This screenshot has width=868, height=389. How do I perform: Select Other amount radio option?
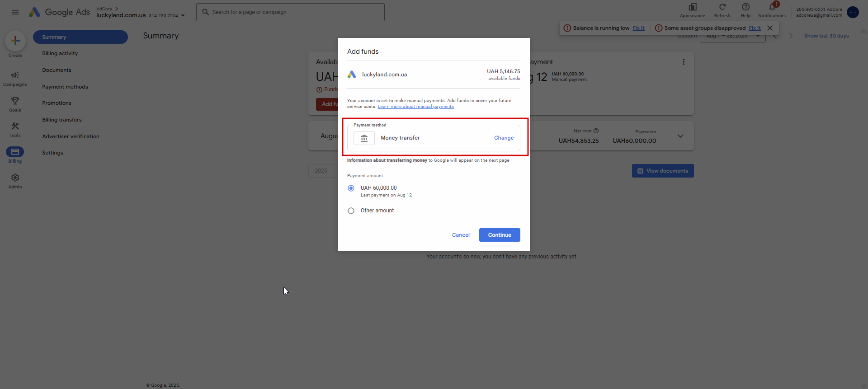[x=351, y=211]
